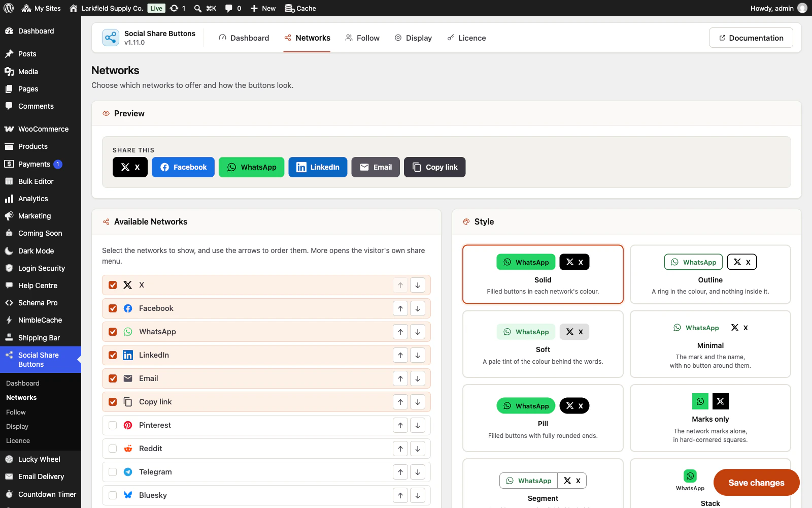Screen dimensions: 812x508
Task: Open the Licence tab
Action: pyautogui.click(x=466, y=38)
